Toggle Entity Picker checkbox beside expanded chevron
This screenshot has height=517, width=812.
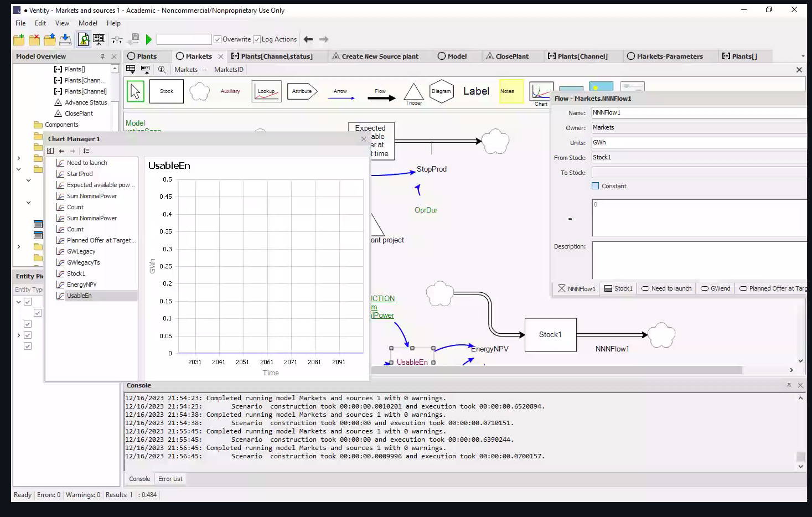click(28, 302)
